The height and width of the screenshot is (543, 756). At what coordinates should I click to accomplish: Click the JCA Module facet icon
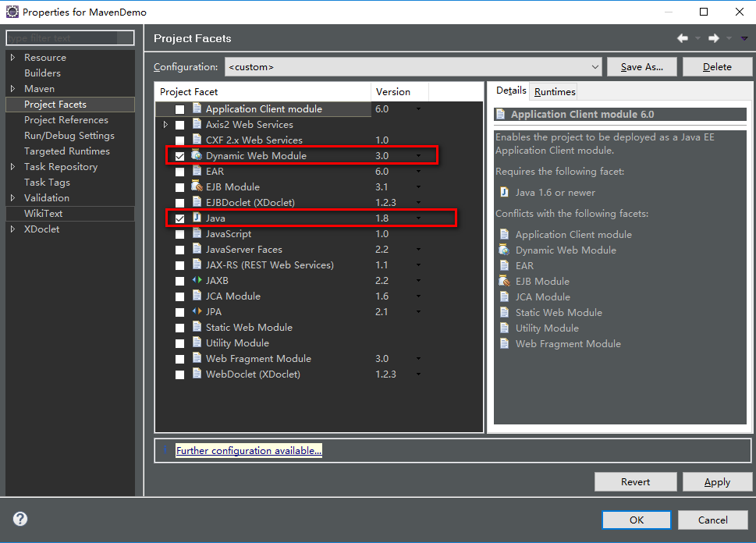(197, 295)
